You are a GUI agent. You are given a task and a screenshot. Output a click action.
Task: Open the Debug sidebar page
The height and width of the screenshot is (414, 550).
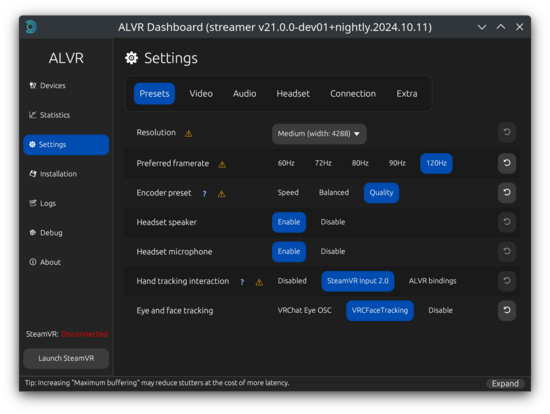tap(46, 233)
